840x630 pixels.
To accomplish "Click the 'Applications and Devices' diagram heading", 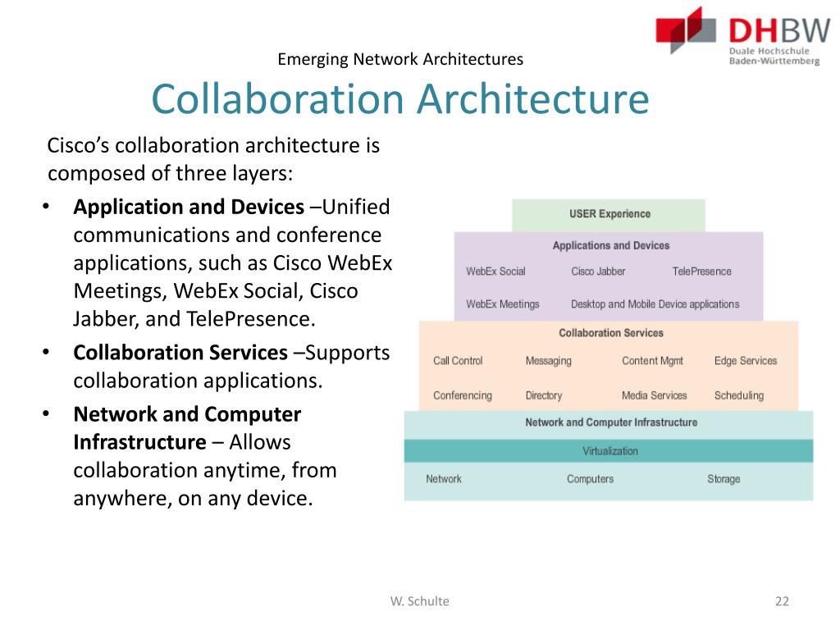I will coord(610,245).
